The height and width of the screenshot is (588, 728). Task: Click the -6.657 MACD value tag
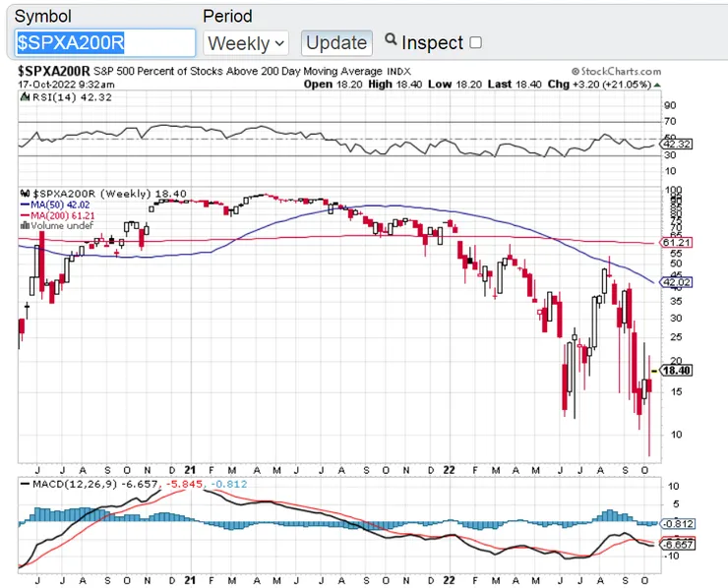coord(677,545)
